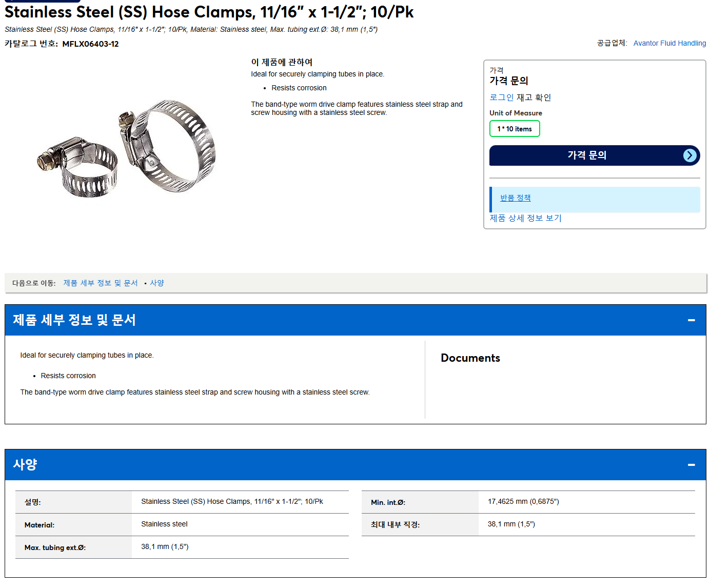The width and height of the screenshot is (710, 588).
Task: Click the 로그인 link
Action: coord(501,97)
